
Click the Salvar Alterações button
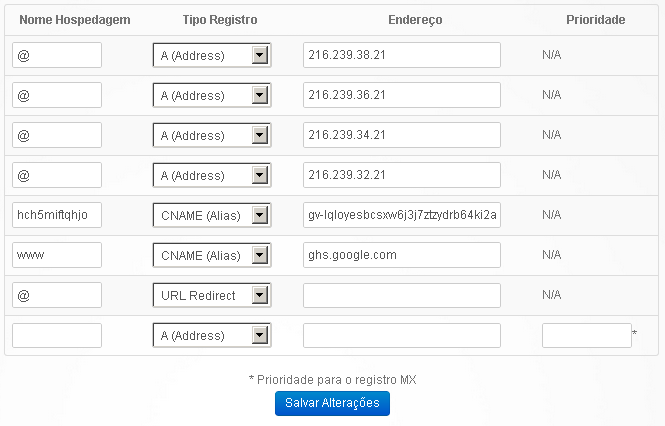332,403
